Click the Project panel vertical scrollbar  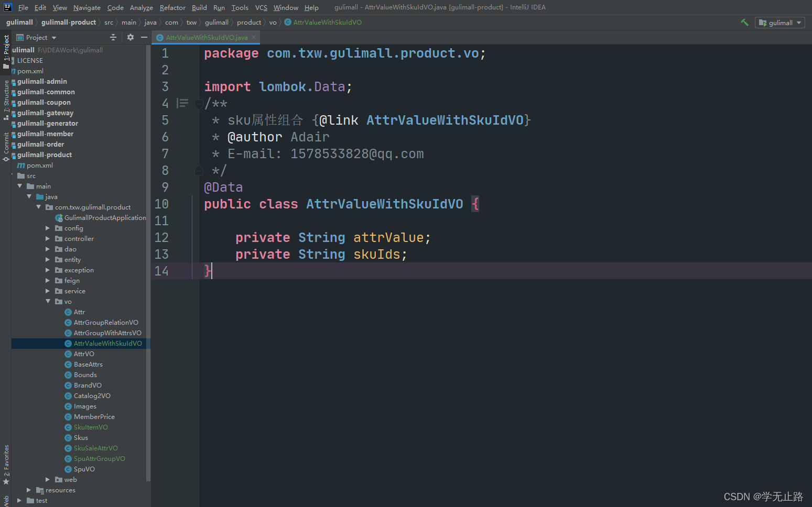coord(148,262)
